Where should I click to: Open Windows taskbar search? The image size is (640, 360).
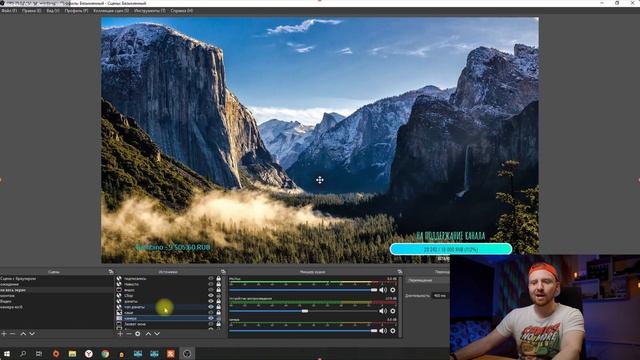point(23,354)
